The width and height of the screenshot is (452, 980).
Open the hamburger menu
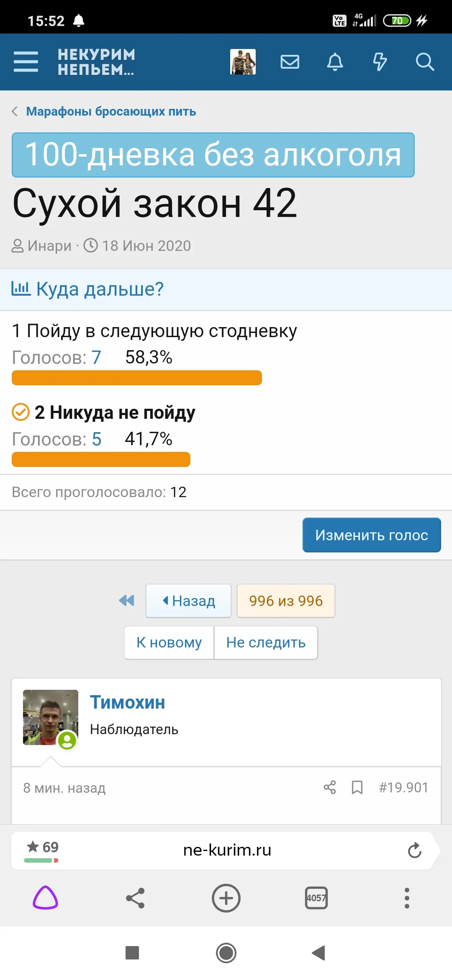26,62
